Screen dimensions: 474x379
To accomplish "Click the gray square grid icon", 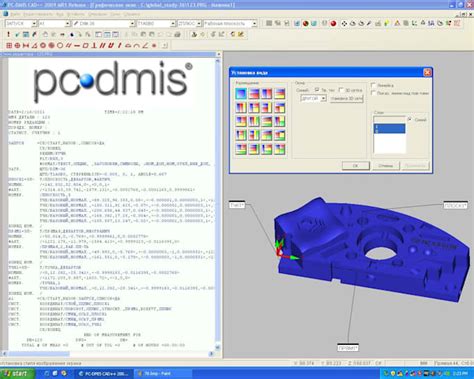I will click(x=269, y=23).
